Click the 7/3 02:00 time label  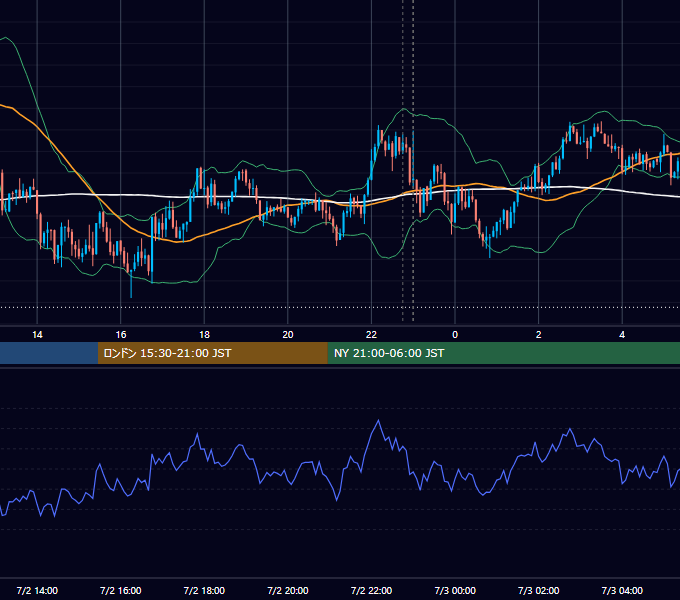click(x=539, y=590)
